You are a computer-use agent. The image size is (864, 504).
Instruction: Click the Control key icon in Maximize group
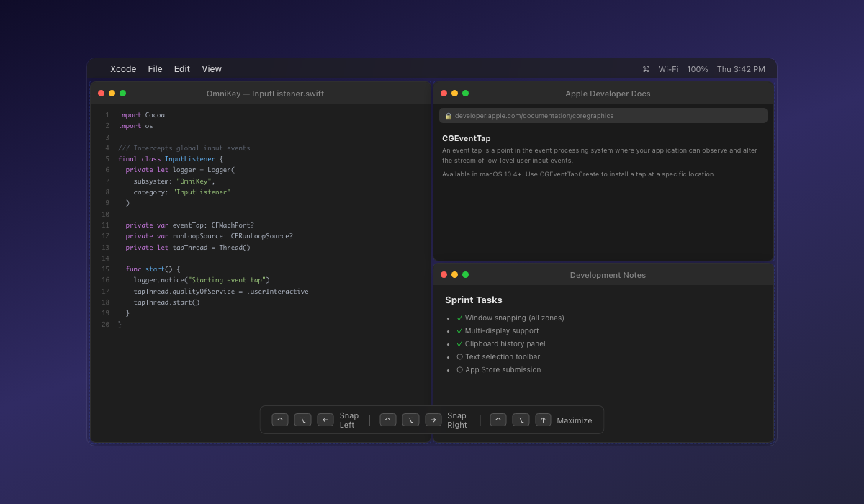(x=498, y=419)
